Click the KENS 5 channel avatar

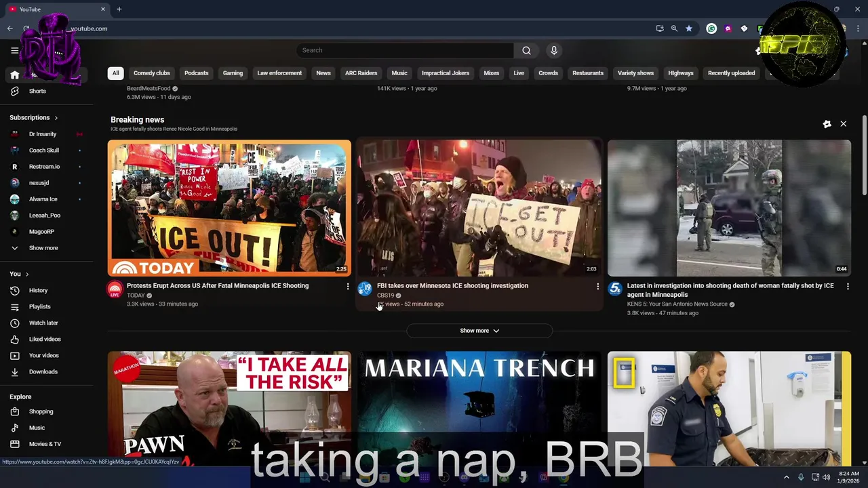(615, 289)
